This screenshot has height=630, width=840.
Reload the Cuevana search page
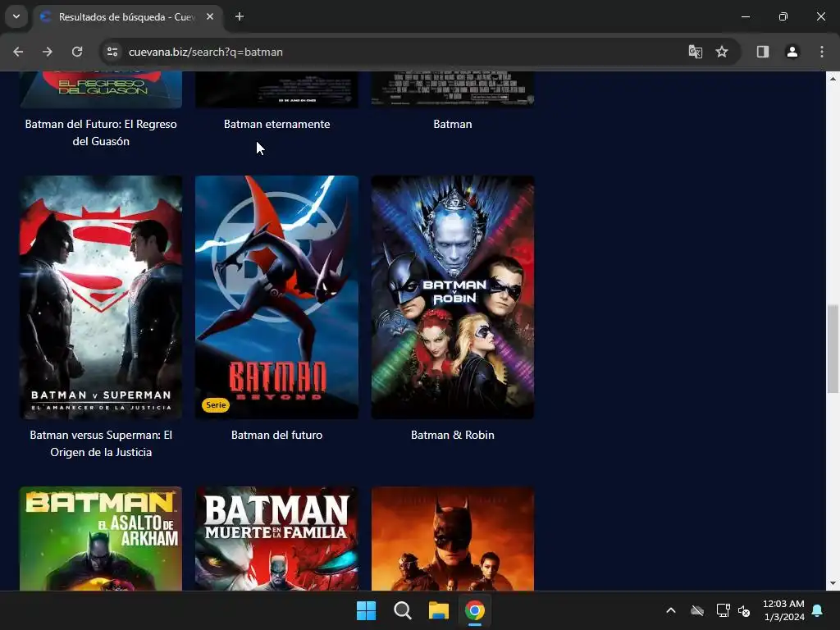pos(77,52)
